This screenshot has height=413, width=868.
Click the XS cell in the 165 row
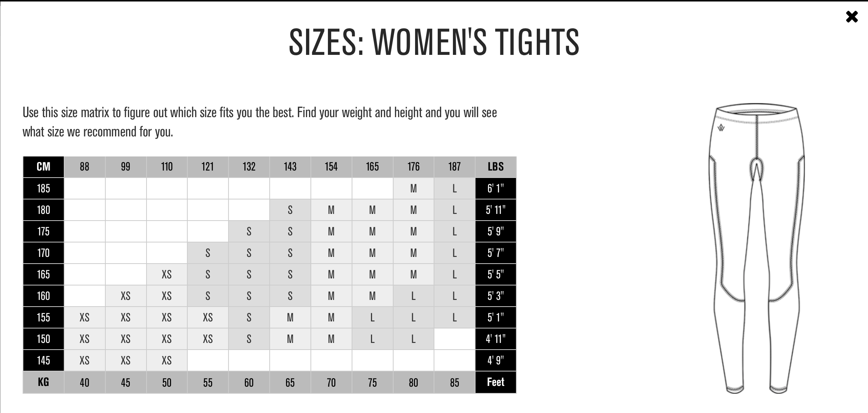coord(167,274)
